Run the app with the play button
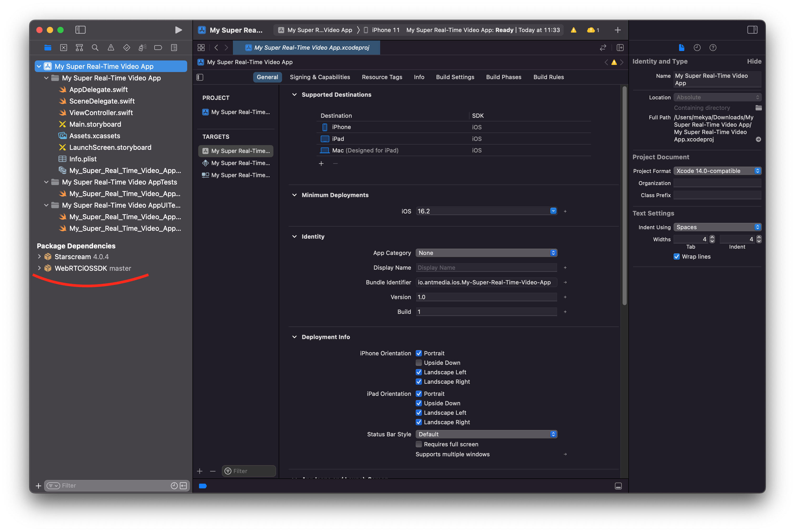Image resolution: width=795 pixels, height=532 pixels. (x=178, y=30)
